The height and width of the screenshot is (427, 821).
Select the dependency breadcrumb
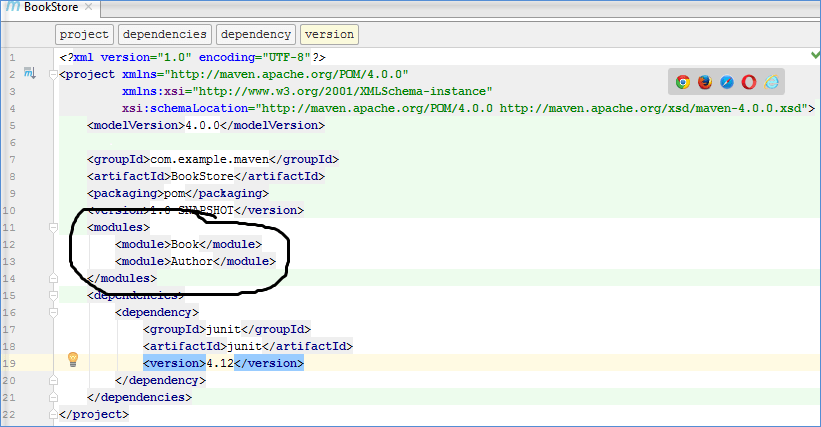click(256, 34)
